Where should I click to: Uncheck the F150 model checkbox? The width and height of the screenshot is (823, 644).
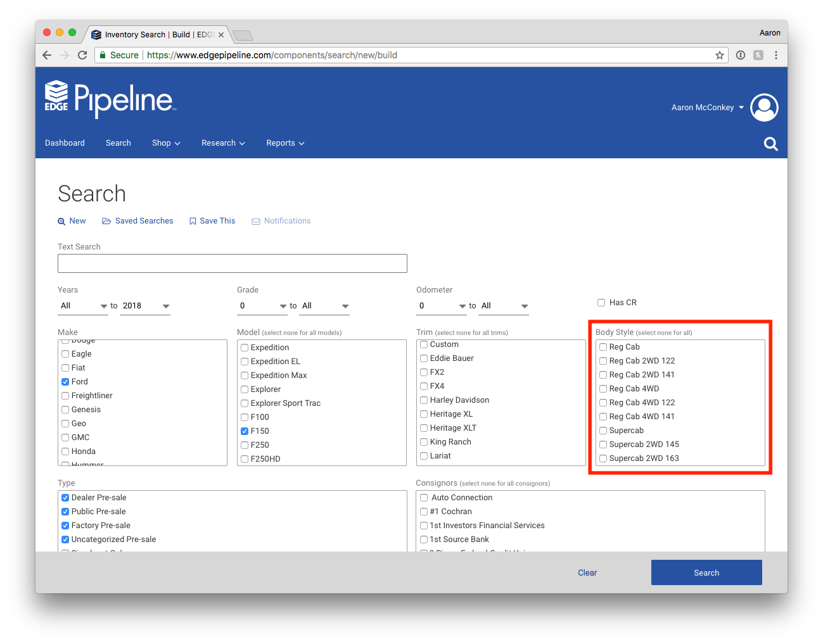tap(245, 431)
